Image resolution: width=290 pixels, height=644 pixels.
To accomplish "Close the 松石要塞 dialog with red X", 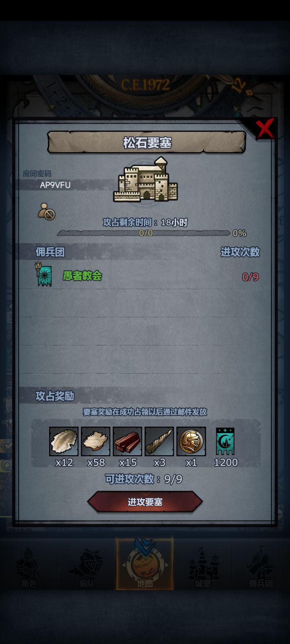I will coord(265,129).
